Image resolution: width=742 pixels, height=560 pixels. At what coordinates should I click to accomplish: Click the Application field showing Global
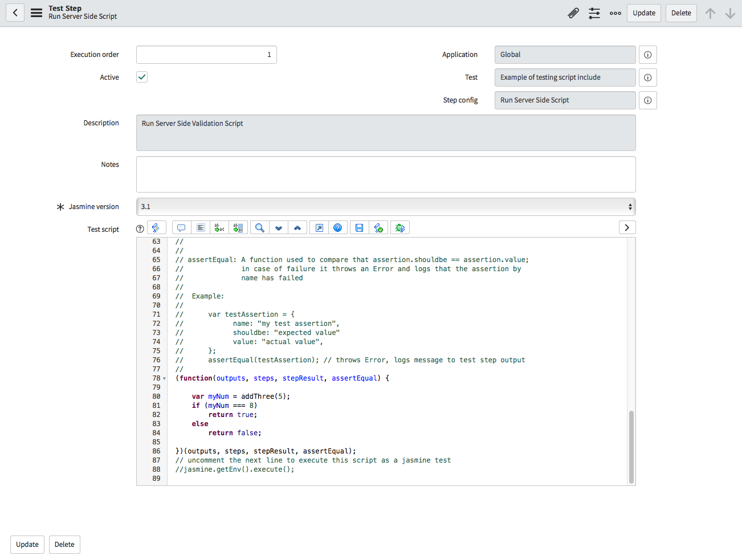click(565, 55)
